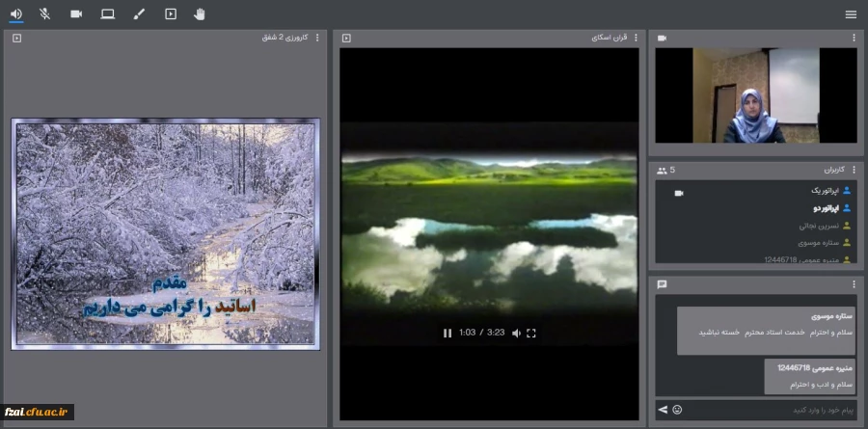Unmute the microphone in the top toolbar
The image size is (868, 429).
point(44,13)
